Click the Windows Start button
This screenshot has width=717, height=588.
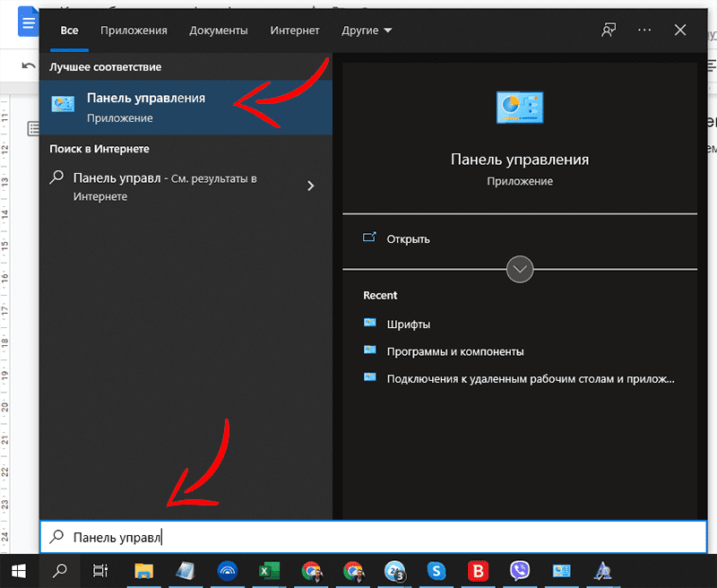pos(18,570)
